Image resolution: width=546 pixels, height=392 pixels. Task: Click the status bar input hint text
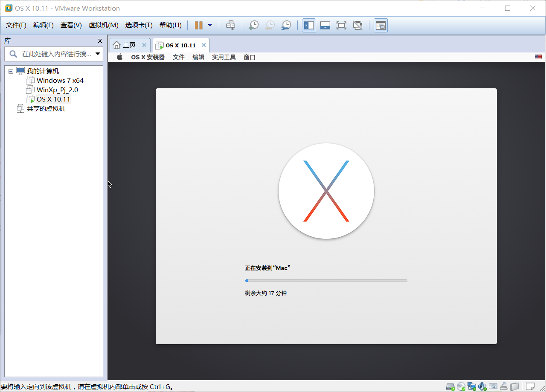[88, 387]
